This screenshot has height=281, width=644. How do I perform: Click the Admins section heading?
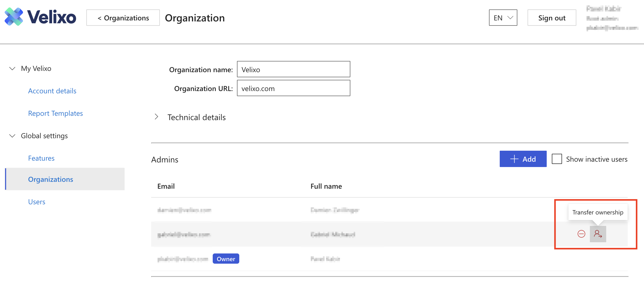coord(165,159)
